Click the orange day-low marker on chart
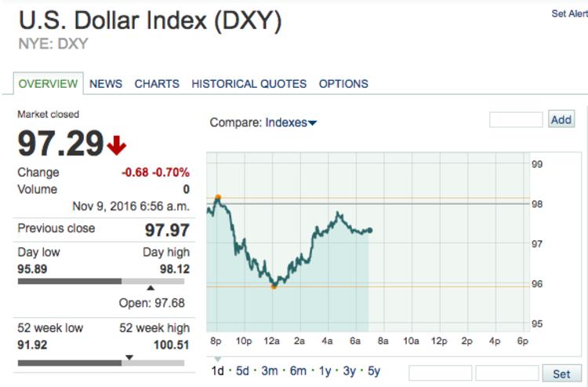Viewport: 588px width, 387px height. pos(274,287)
